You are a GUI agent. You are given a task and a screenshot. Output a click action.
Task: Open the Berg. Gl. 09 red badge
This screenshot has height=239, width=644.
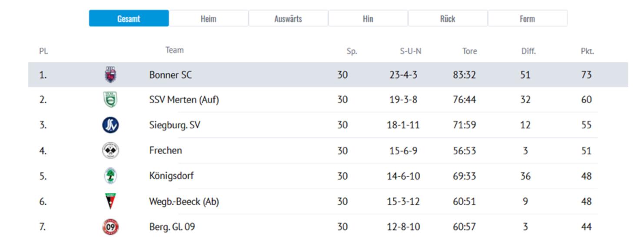click(x=110, y=227)
